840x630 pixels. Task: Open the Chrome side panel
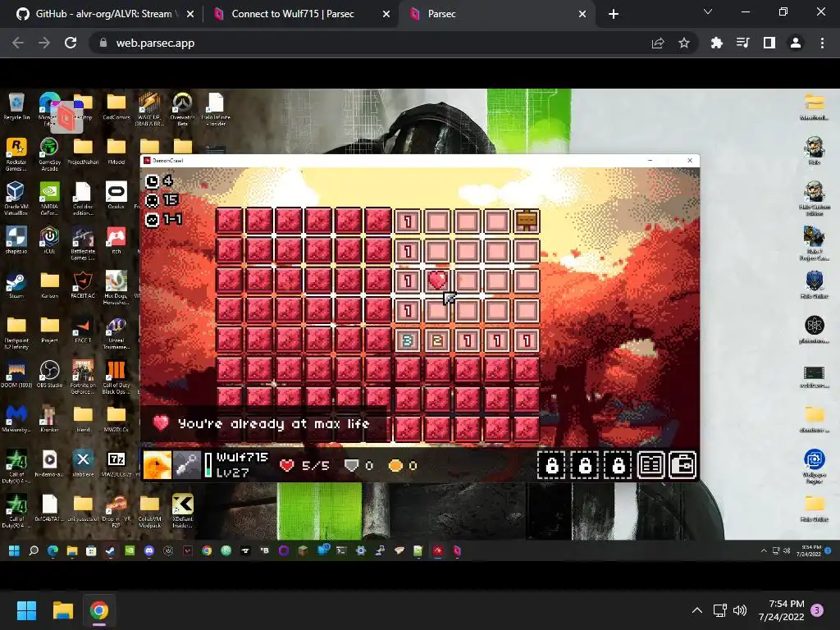tap(769, 43)
